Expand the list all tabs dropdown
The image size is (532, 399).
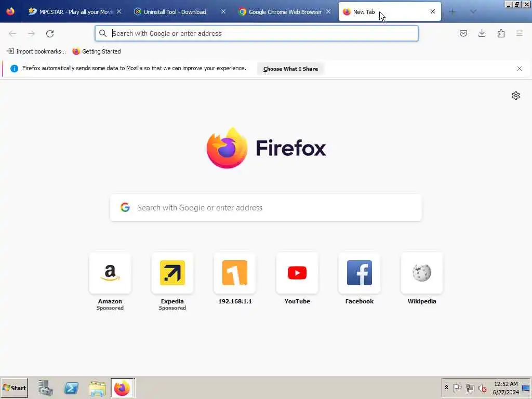click(x=473, y=12)
